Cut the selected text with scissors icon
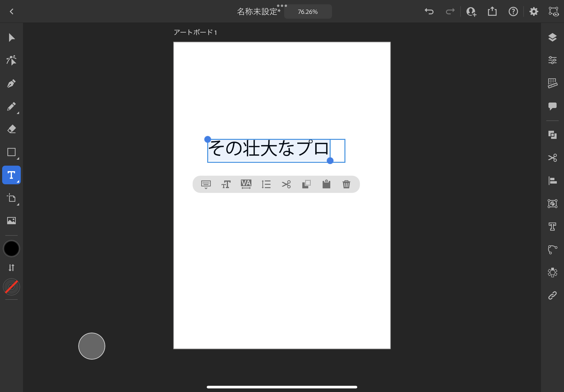This screenshot has width=564, height=392. (x=286, y=184)
